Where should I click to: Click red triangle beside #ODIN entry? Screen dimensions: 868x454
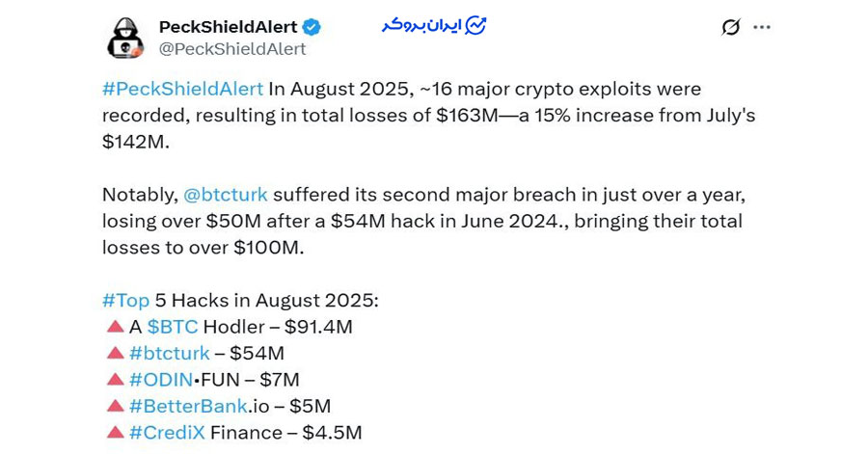[x=115, y=380]
